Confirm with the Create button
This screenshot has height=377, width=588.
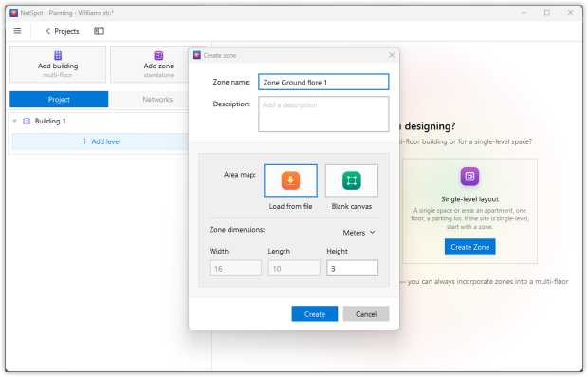tap(315, 314)
